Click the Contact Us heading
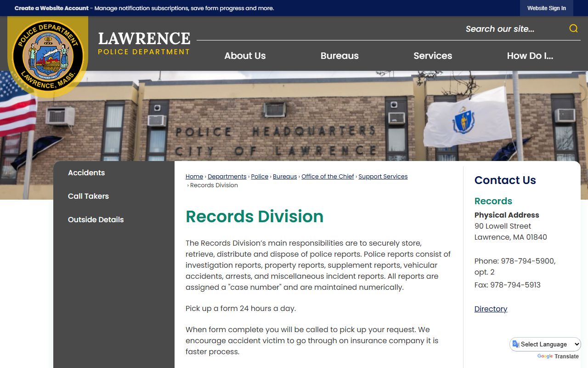 click(505, 180)
